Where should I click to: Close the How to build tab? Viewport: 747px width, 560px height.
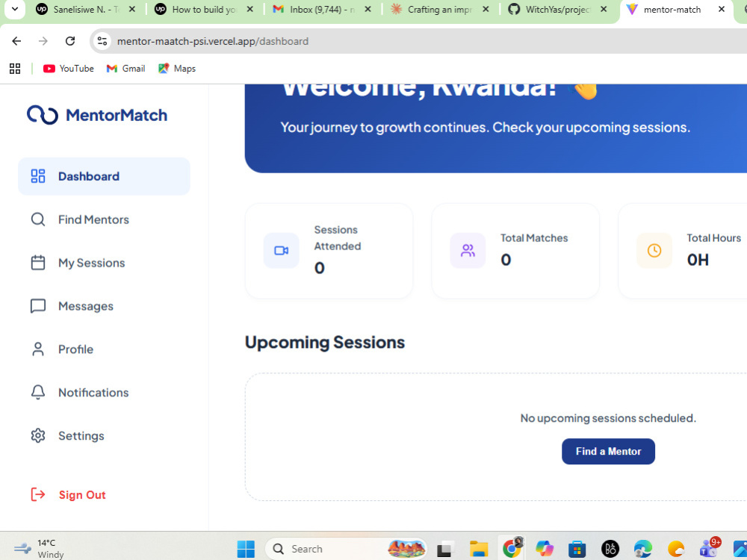(249, 9)
